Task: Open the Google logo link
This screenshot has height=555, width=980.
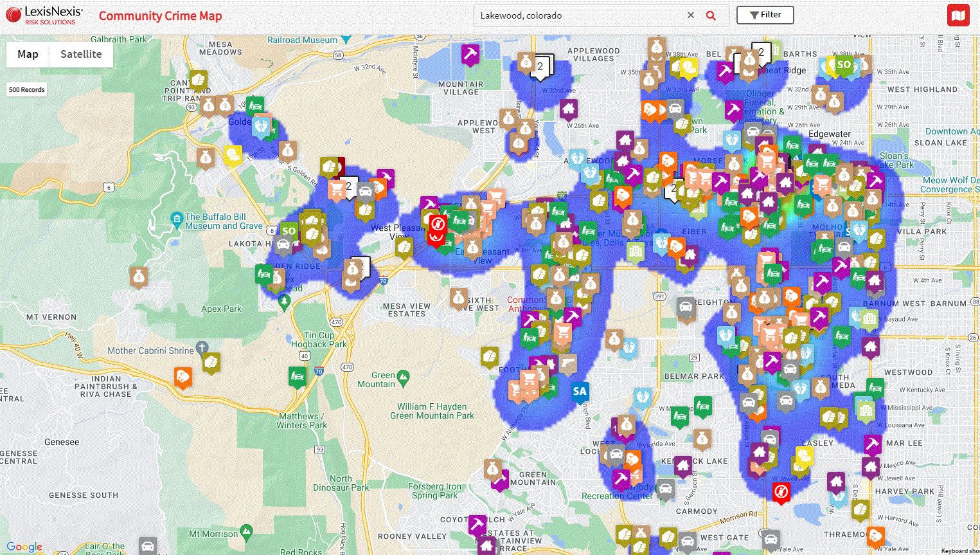Action: click(x=24, y=547)
